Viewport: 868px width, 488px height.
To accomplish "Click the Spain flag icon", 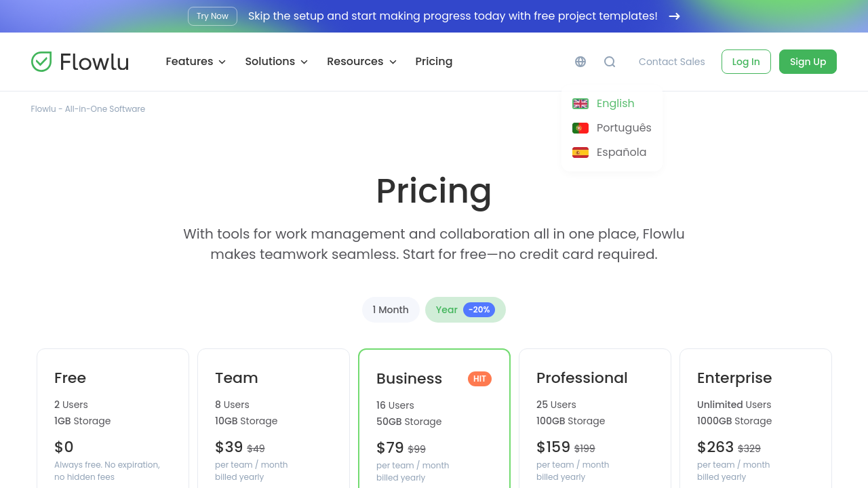I will click(x=580, y=152).
